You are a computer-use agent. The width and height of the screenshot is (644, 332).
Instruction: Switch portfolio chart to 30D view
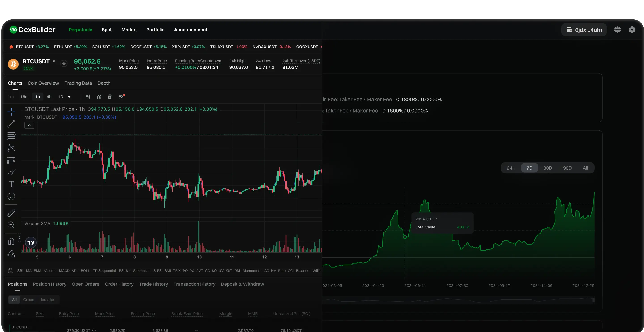(x=547, y=168)
